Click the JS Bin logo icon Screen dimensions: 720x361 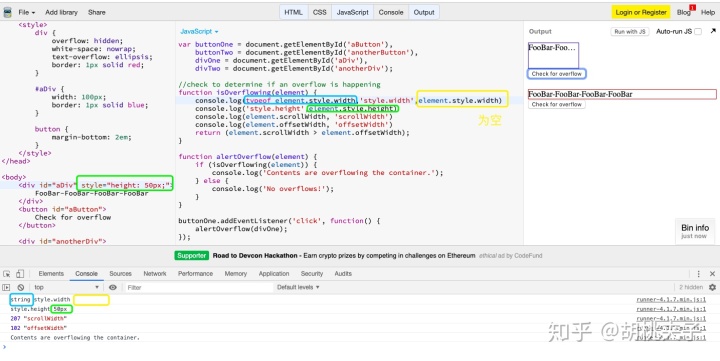tap(7, 12)
